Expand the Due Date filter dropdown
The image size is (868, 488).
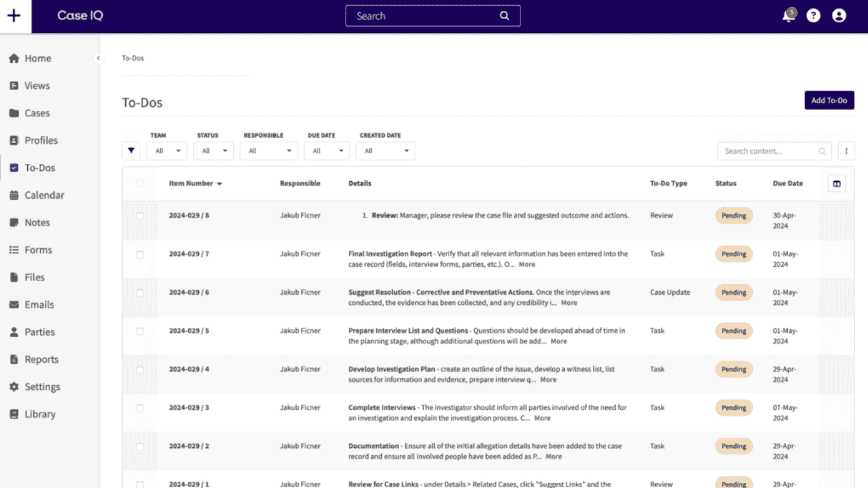pos(327,151)
